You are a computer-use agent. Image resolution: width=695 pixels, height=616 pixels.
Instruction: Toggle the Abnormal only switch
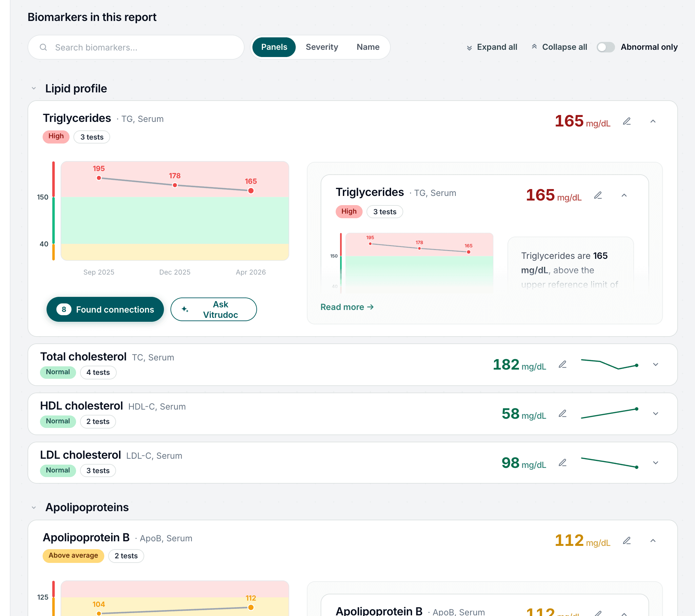(606, 47)
